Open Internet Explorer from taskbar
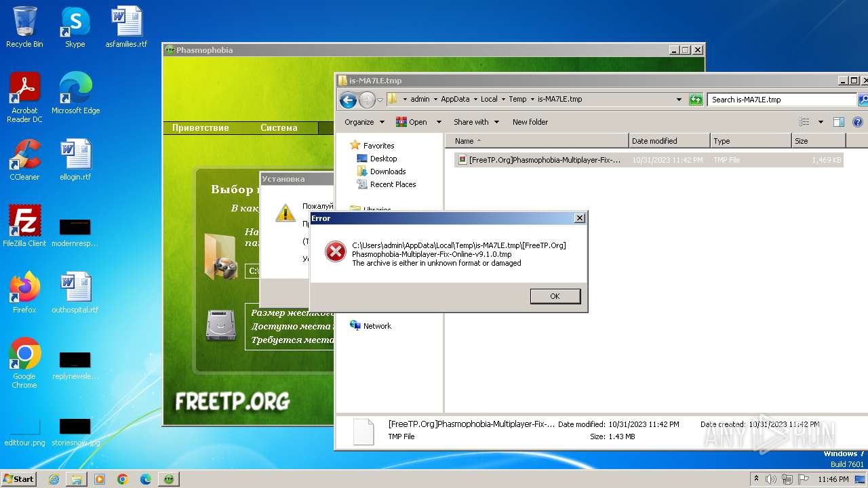The image size is (868, 488). pyautogui.click(x=54, y=479)
